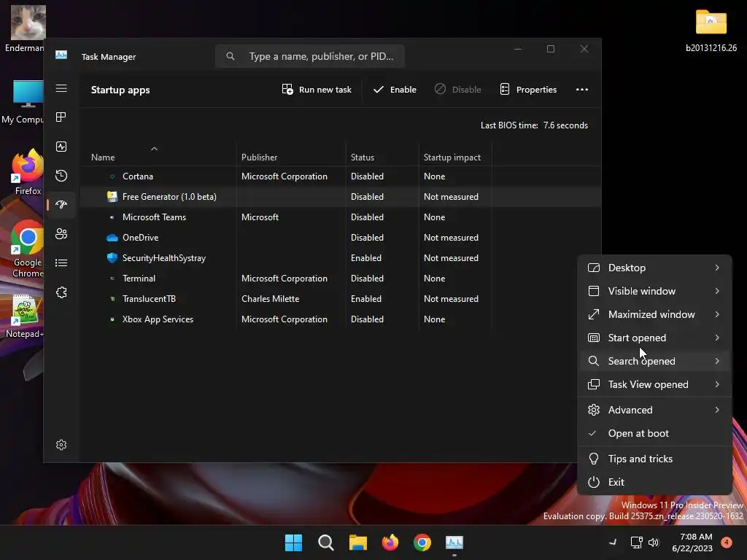Click the Exit power icon in menu

[x=594, y=483]
